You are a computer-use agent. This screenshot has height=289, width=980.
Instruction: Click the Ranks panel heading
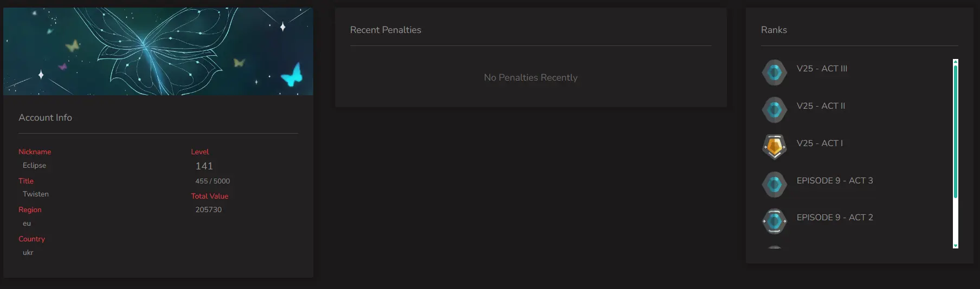tap(773, 30)
